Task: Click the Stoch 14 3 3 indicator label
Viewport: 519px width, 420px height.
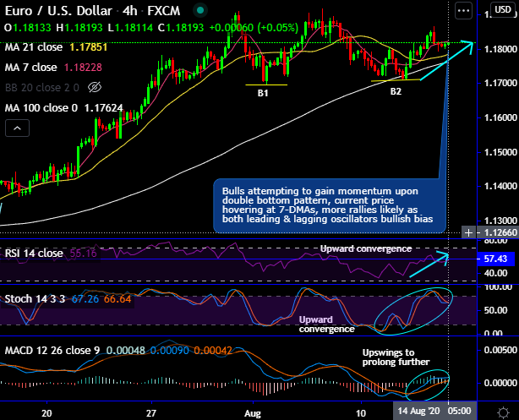Action: click(35, 299)
